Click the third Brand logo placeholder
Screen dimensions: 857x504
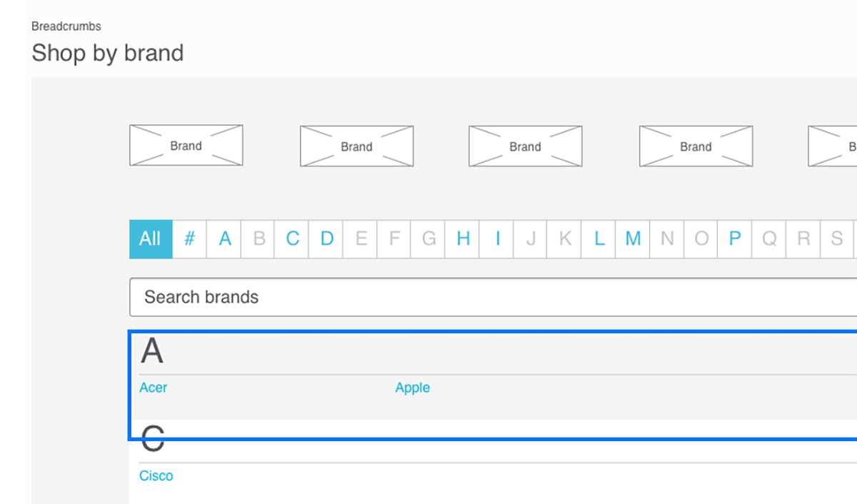point(525,146)
